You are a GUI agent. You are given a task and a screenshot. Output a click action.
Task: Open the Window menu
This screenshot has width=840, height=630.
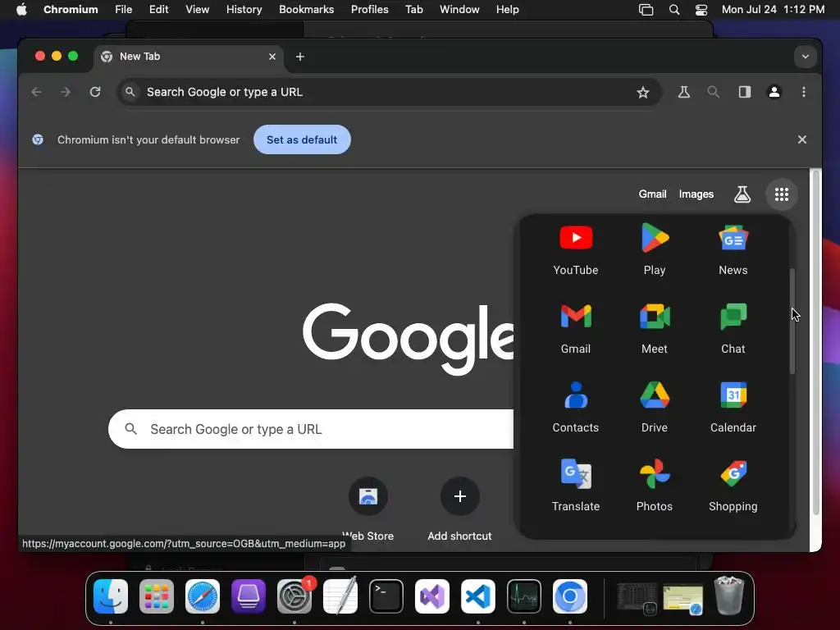[459, 9]
